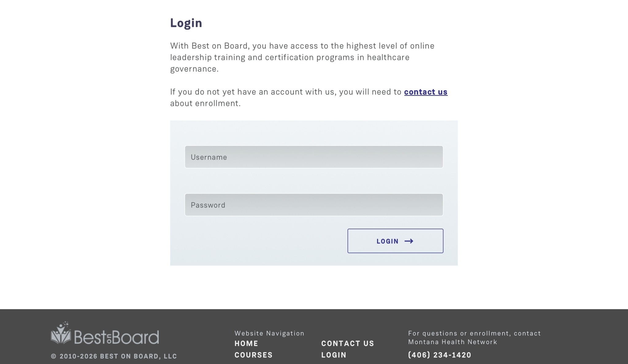Image resolution: width=628 pixels, height=364 pixels.
Task: Click the Montana Health Network text
Action: 453,342
